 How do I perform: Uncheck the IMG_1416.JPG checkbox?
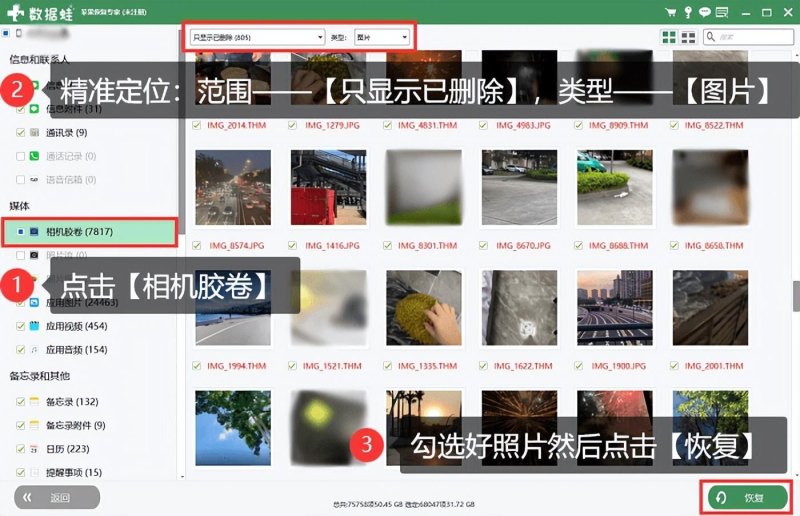click(x=292, y=245)
